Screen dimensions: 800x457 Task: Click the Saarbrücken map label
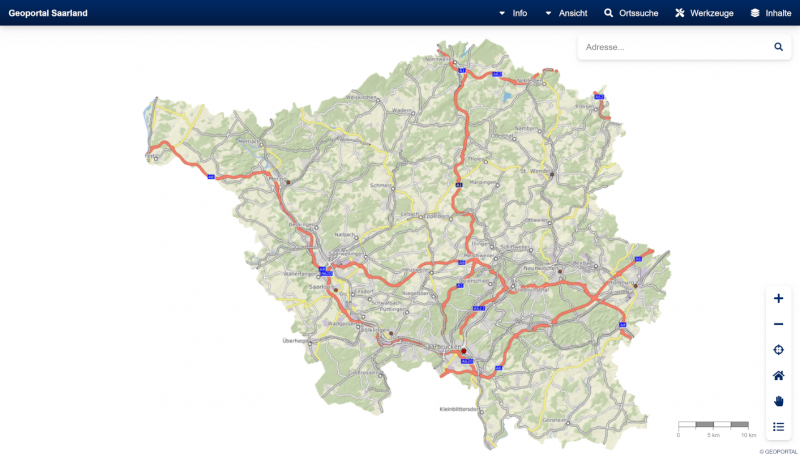pyautogui.click(x=443, y=347)
